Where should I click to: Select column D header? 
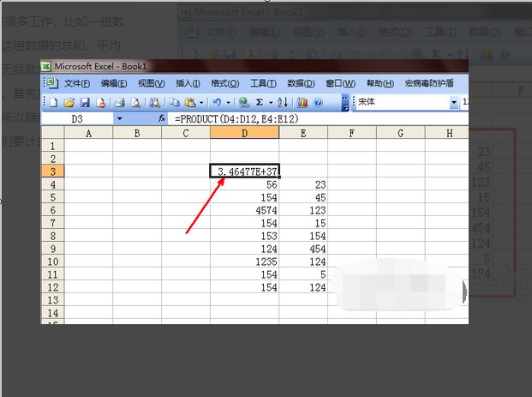coord(244,133)
